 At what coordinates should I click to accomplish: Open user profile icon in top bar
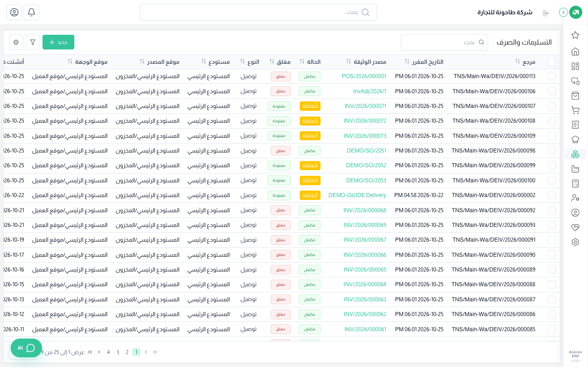pyautogui.click(x=14, y=12)
